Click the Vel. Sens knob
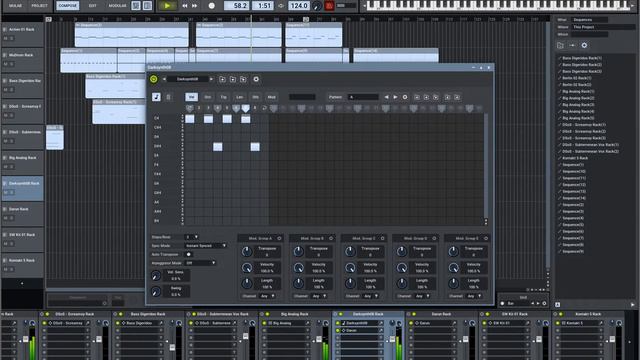640x360 pixels. pyautogui.click(x=156, y=276)
